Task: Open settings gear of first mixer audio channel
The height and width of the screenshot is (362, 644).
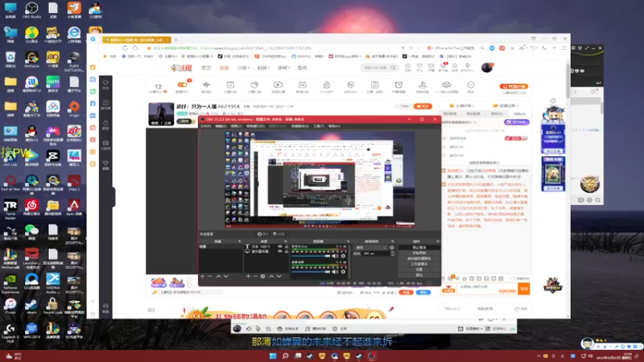Action: (344, 256)
